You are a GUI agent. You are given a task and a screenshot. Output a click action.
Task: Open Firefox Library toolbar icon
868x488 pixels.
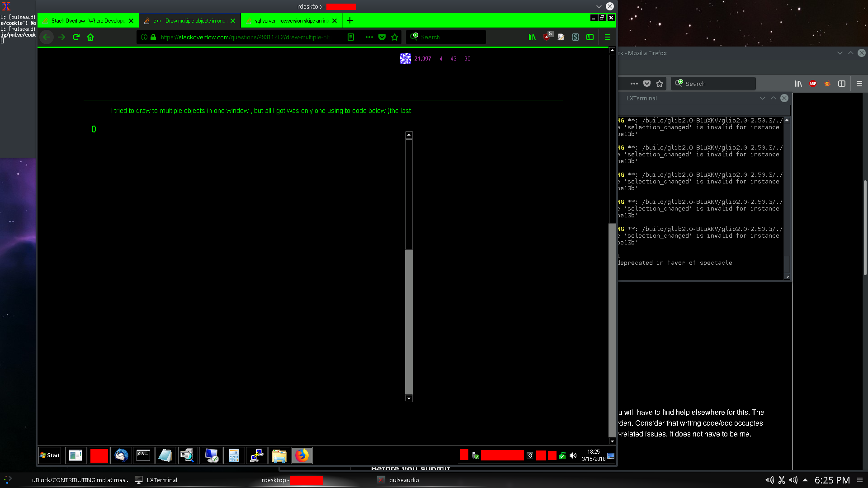point(532,37)
